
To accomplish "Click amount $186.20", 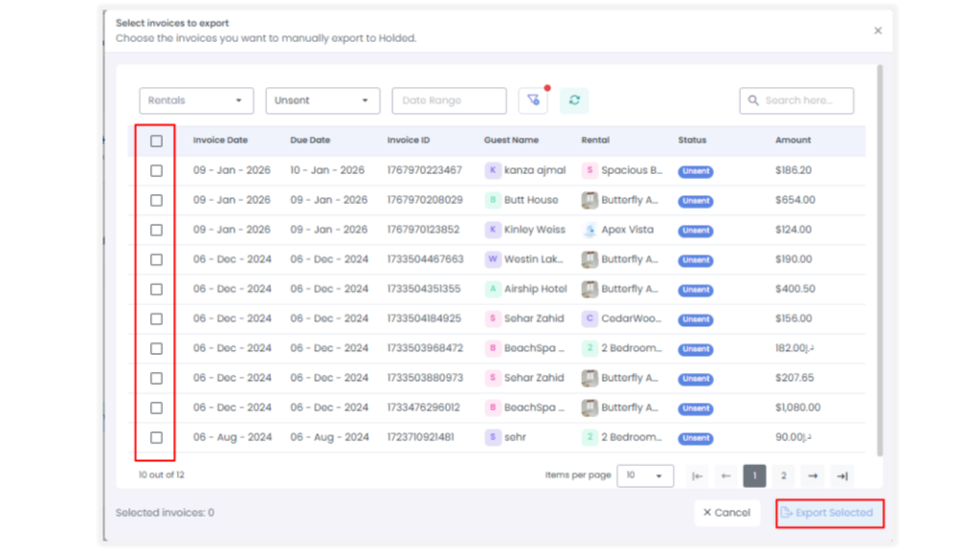I will (793, 170).
